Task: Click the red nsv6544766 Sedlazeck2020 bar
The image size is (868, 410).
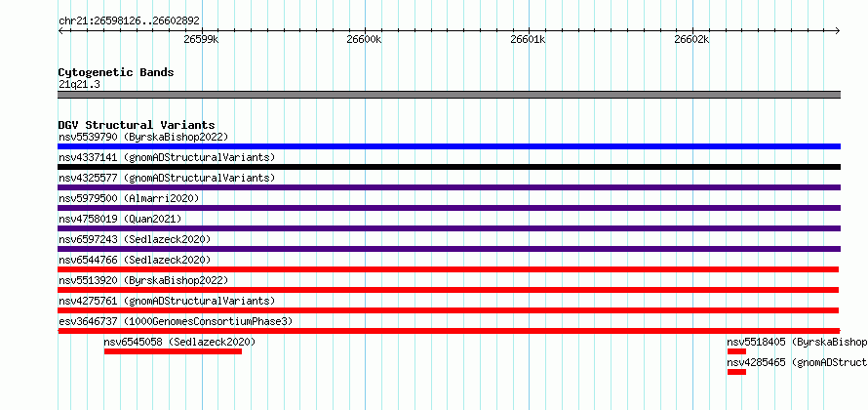Action: click(449, 269)
